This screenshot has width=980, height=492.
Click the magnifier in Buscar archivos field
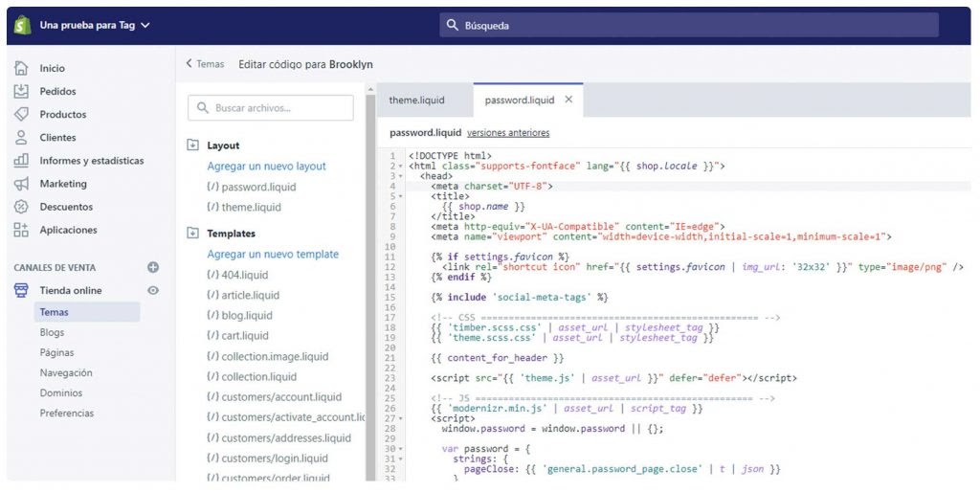203,107
